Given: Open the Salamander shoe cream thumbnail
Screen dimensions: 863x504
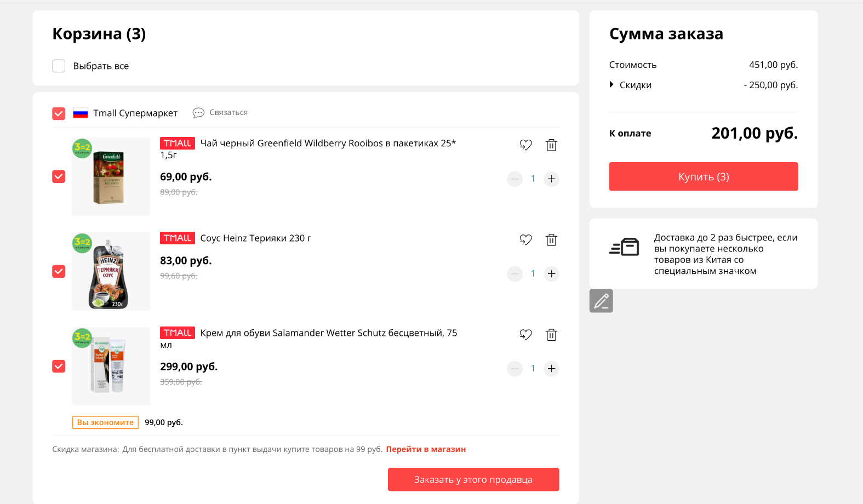Looking at the screenshot, I should point(111,366).
